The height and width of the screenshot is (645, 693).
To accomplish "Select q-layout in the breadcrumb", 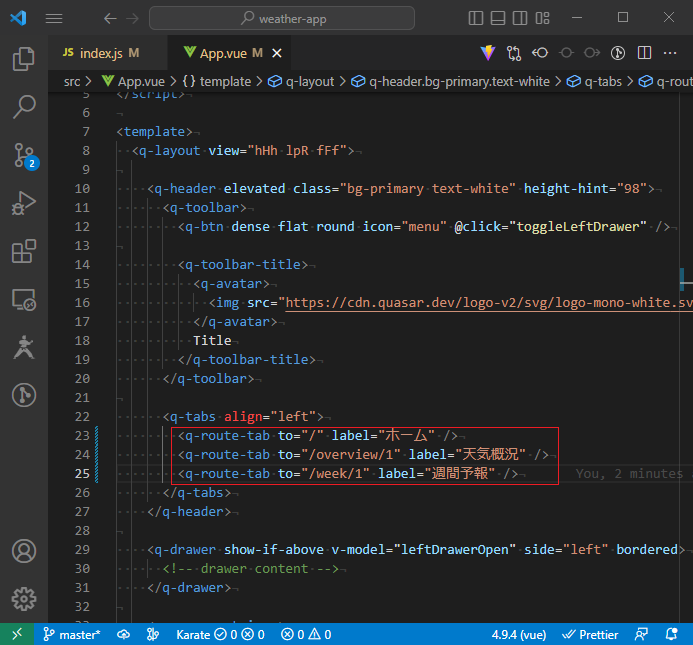I will click(301, 81).
